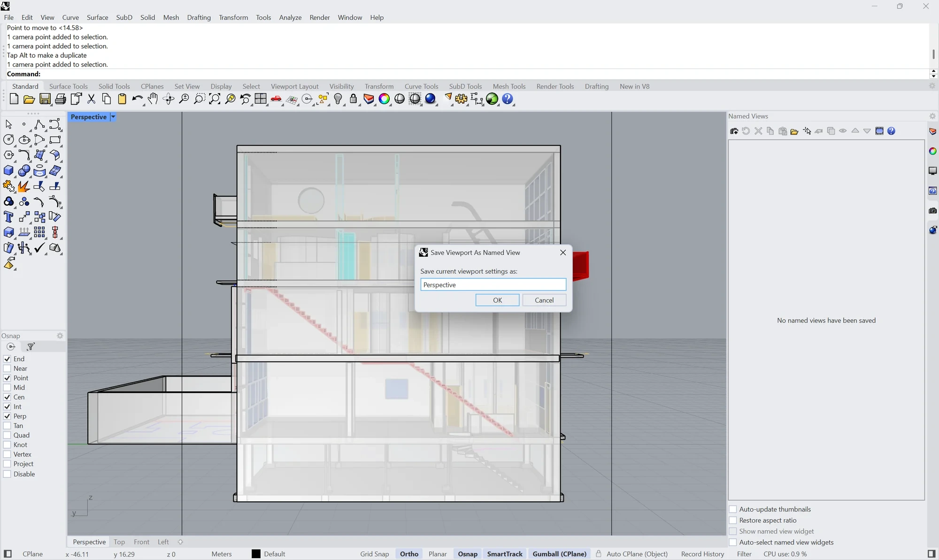Switch to the Surface Tools toolbar tab
This screenshot has height=560, width=939.
click(69, 86)
